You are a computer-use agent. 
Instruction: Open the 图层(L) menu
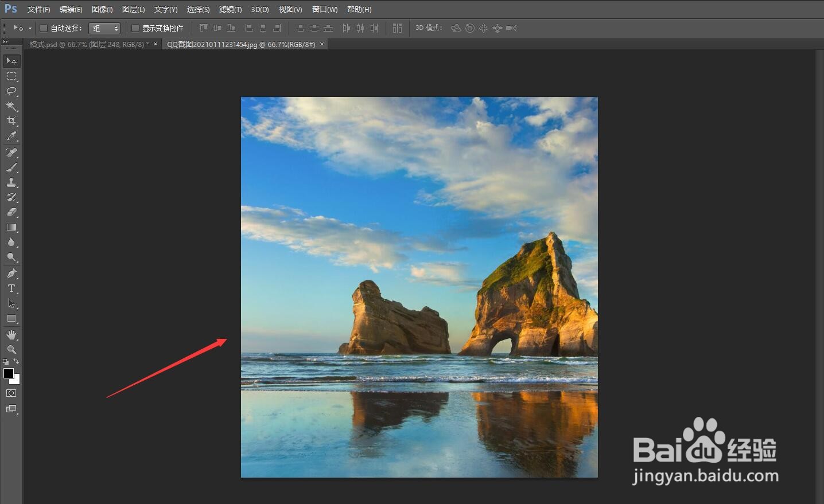pos(134,10)
